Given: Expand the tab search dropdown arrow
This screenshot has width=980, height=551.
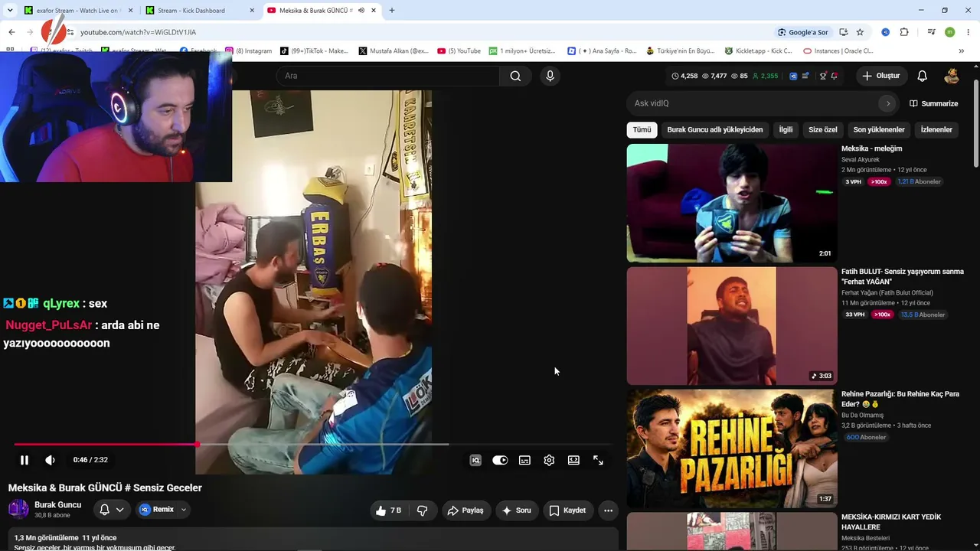Looking at the screenshot, I should (10, 11).
